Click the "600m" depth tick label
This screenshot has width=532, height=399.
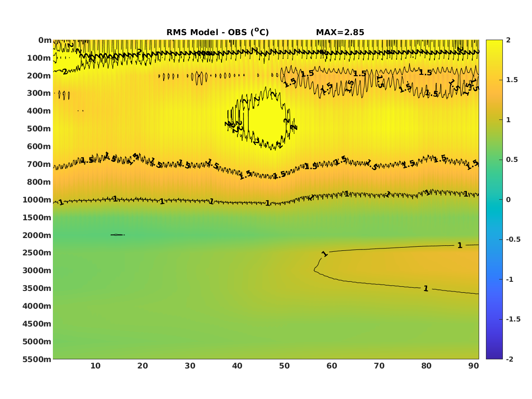point(39,146)
